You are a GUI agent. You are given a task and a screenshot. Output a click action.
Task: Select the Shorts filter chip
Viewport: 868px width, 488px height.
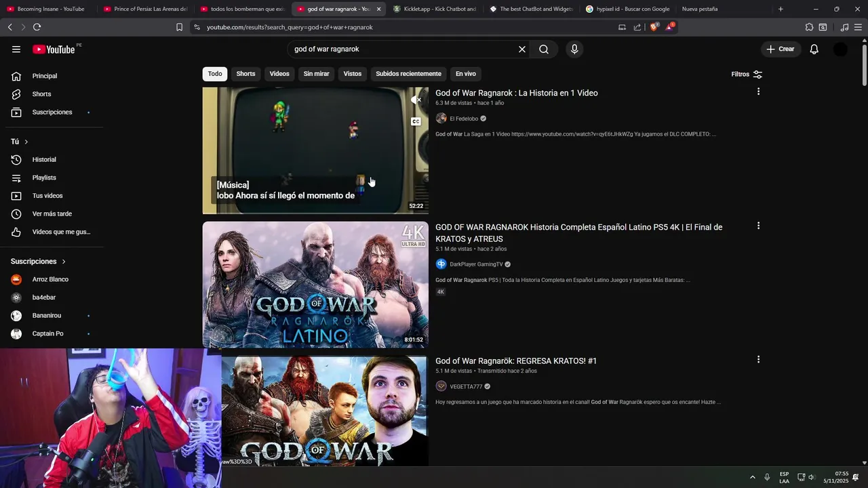pos(245,74)
